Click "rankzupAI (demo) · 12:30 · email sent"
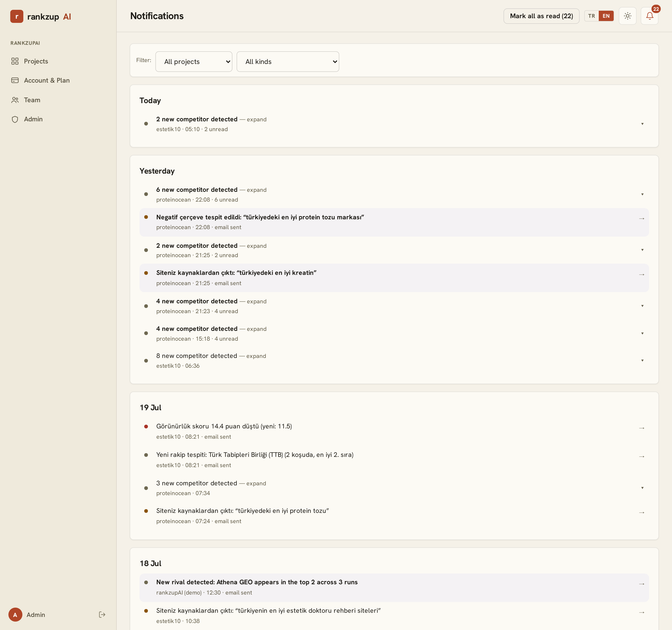Image resolution: width=672 pixels, height=630 pixels. click(204, 593)
